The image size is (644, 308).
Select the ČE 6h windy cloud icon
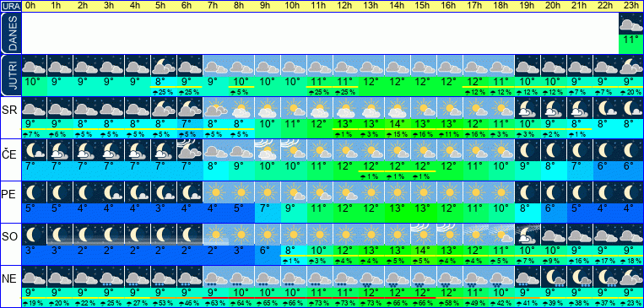point(189,150)
